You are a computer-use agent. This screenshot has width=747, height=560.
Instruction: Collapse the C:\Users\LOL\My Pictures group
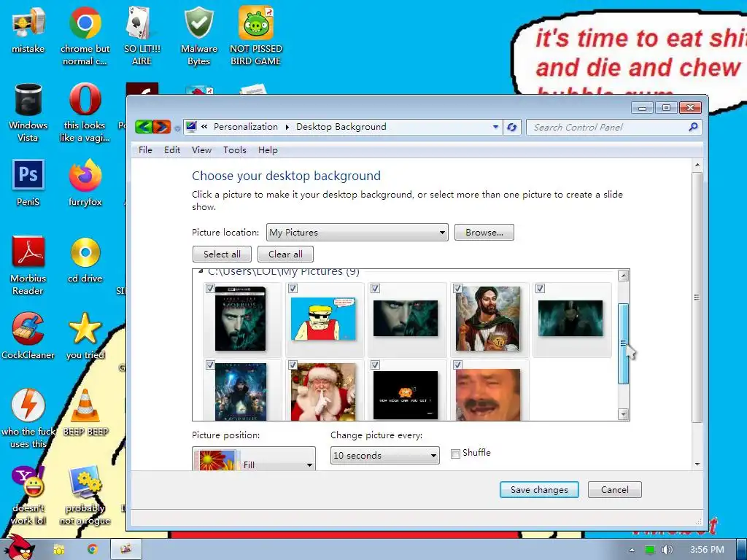pyautogui.click(x=201, y=271)
